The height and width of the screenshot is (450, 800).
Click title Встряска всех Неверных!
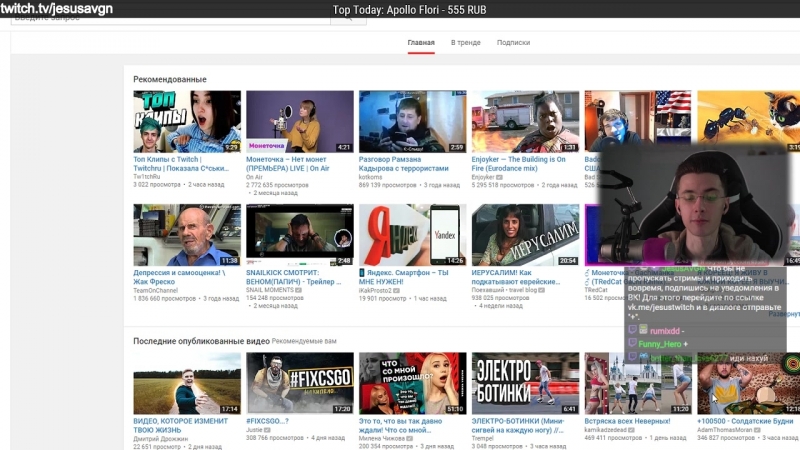pos(627,421)
